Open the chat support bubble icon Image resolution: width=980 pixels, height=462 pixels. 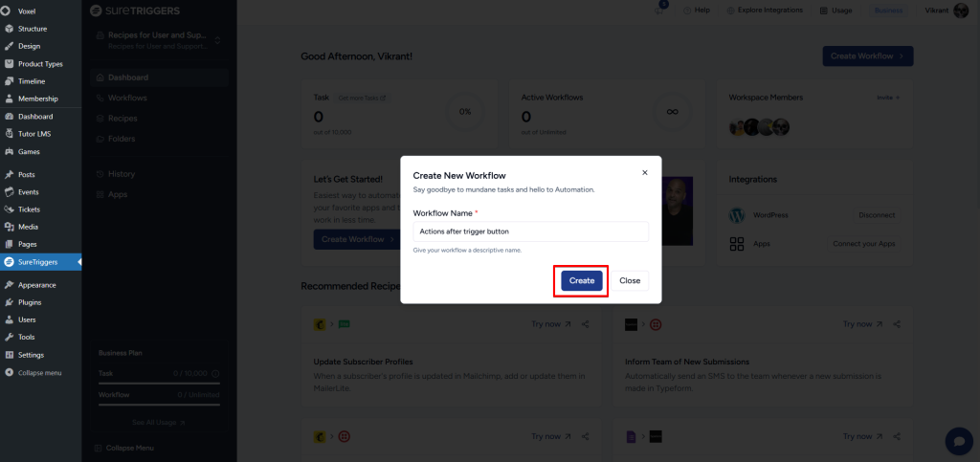coord(958,440)
